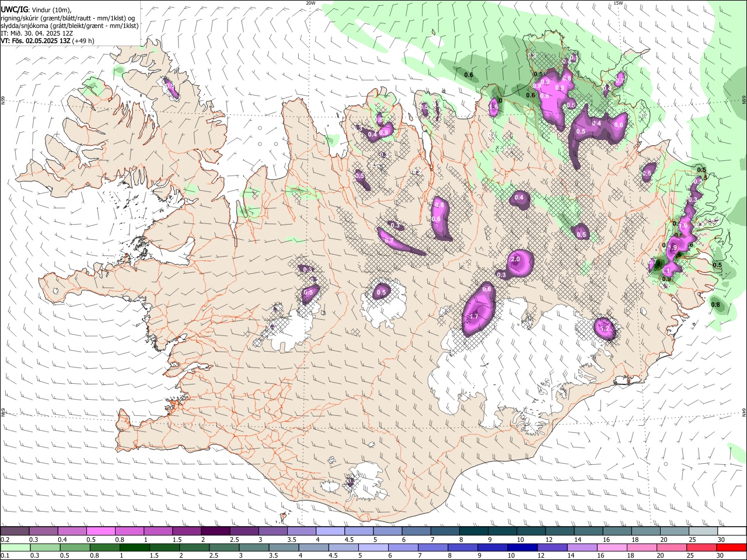Click the '1.7' snowfall value label on the map
This screenshot has height=560, width=747.
(474, 316)
